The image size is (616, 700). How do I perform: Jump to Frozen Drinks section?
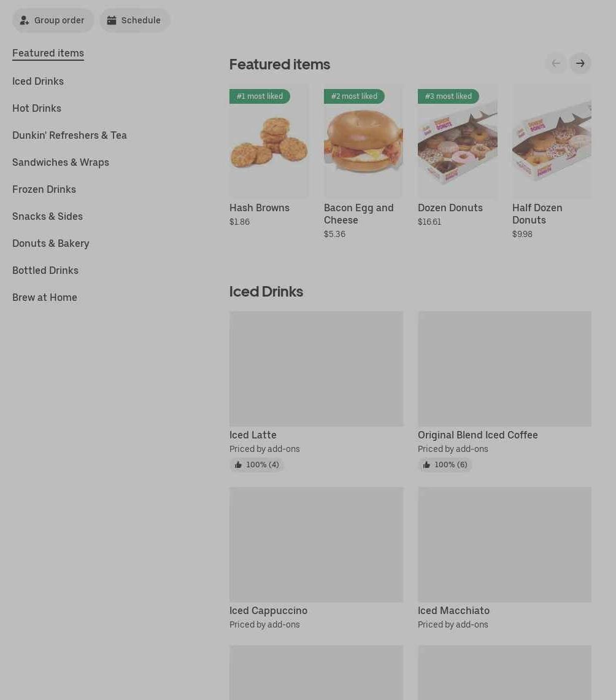tap(44, 189)
